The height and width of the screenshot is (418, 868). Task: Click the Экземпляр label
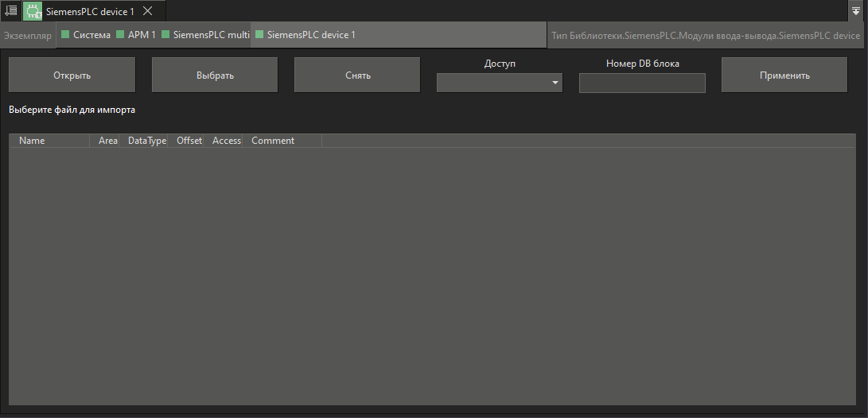pyautogui.click(x=28, y=36)
